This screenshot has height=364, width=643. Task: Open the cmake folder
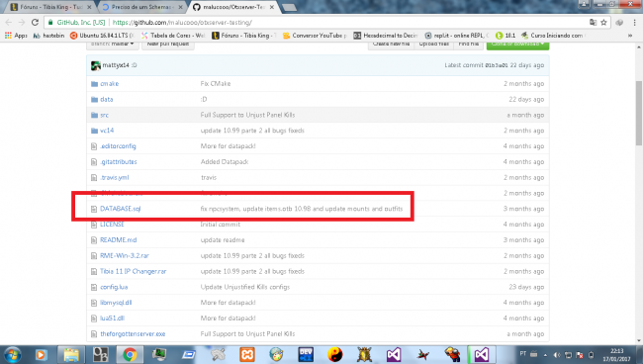(x=109, y=84)
